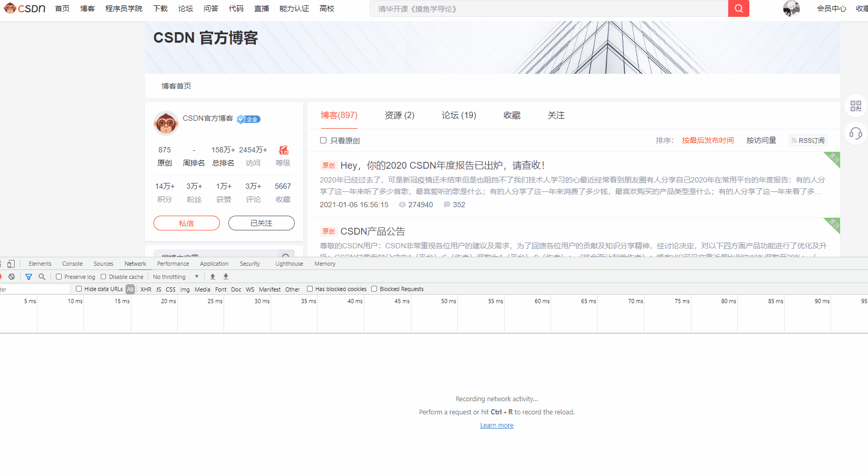Click the Learn more link
Screen dimensions: 868x474
[x=497, y=425]
